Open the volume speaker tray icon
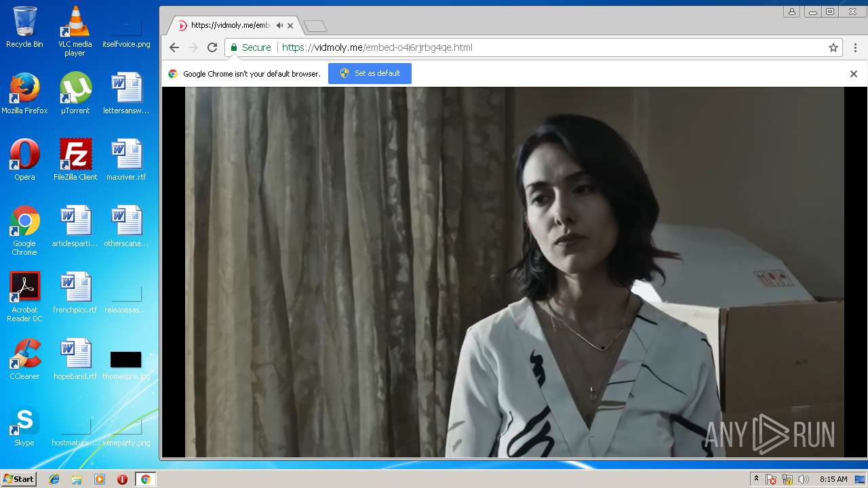The image size is (868, 488). pos(804,479)
